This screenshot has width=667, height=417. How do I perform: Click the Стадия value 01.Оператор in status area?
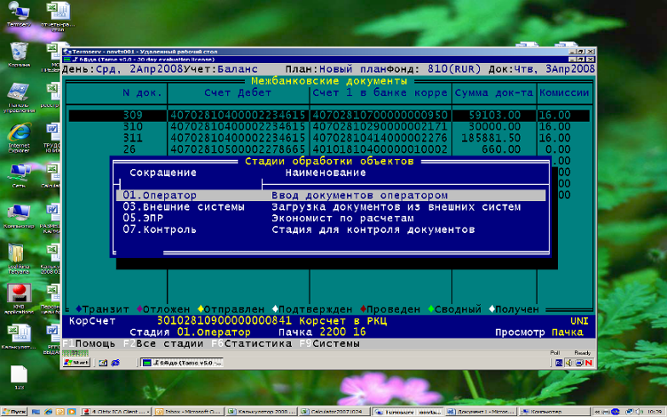click(214, 332)
